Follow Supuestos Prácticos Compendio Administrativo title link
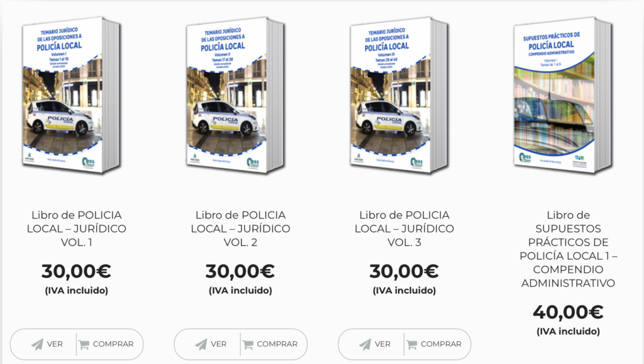644x364 pixels. coord(568,249)
